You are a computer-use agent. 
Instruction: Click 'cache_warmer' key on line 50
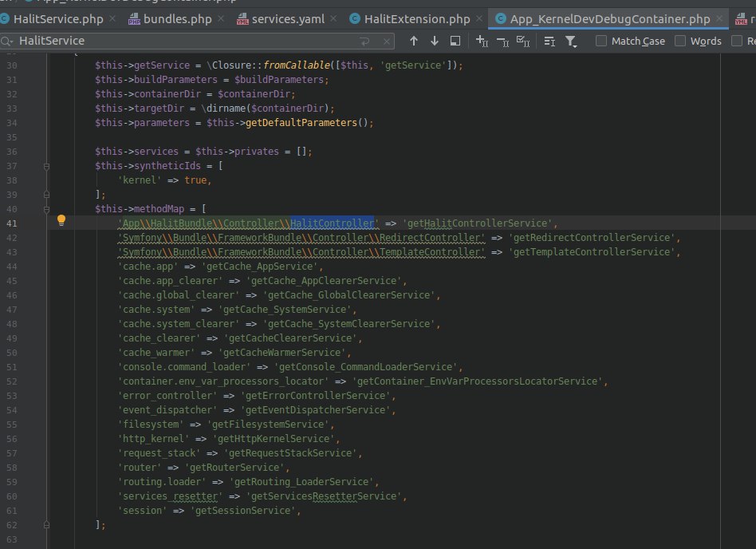pyautogui.click(x=156, y=353)
